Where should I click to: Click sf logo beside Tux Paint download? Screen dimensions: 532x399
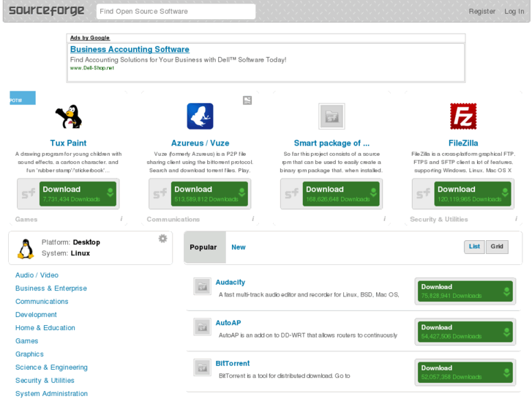point(29,193)
